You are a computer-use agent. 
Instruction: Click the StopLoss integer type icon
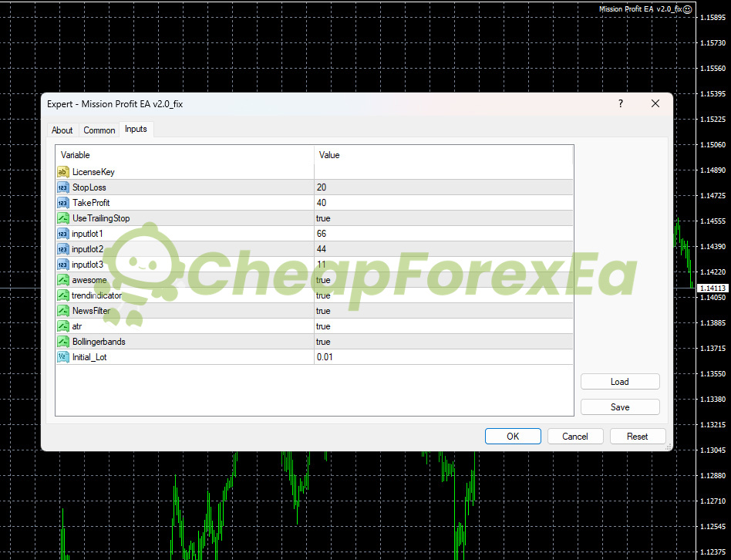tap(63, 187)
